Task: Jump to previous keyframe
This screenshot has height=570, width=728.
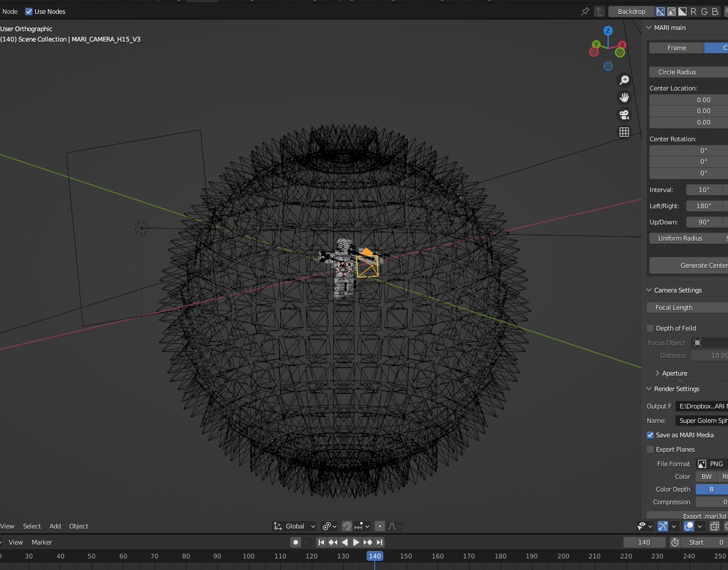Action: click(x=333, y=542)
